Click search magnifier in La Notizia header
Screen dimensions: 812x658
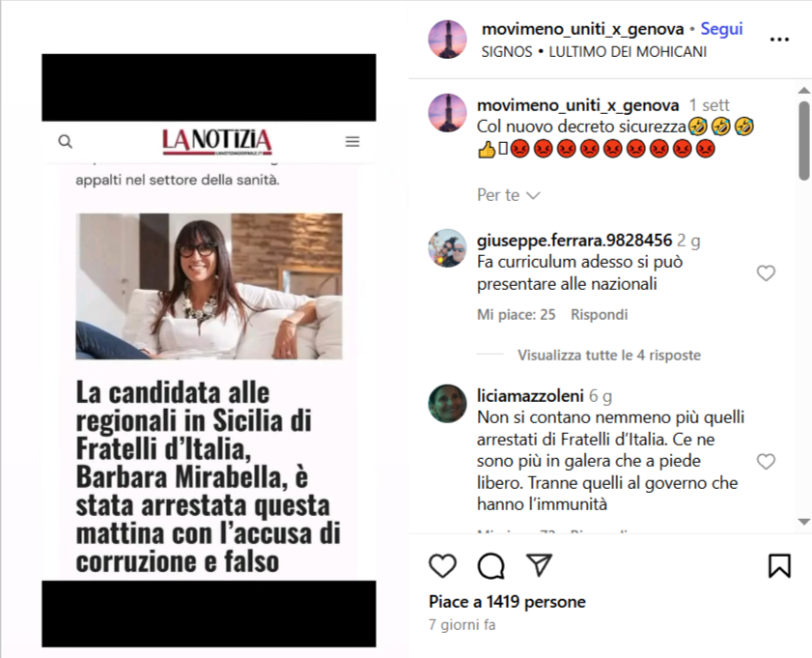click(66, 141)
